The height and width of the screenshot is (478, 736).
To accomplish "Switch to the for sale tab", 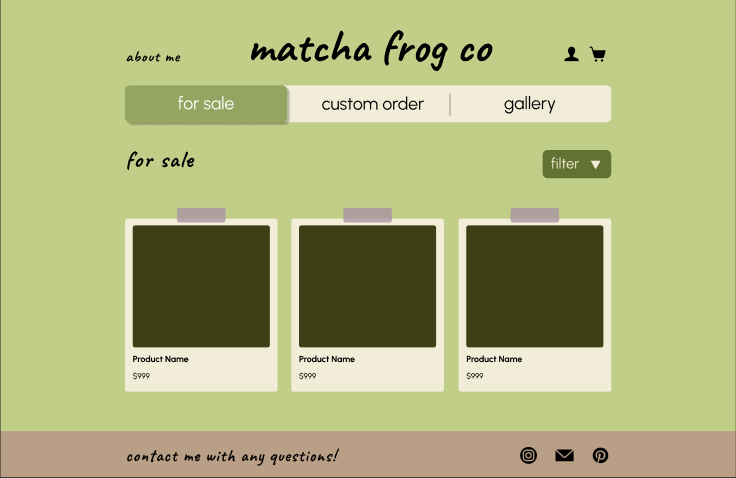I will tap(206, 104).
